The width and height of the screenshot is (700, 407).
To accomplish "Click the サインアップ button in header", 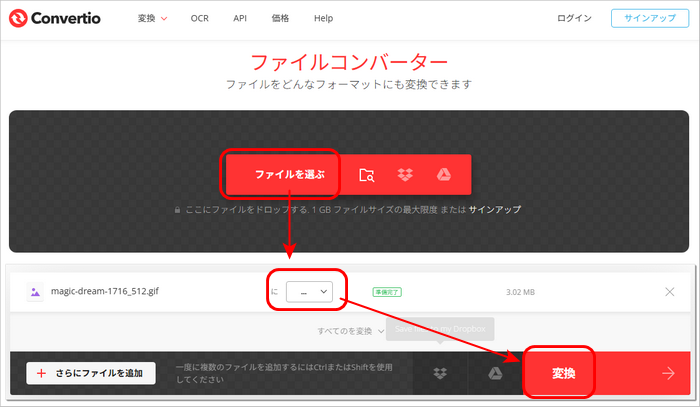I will [650, 18].
